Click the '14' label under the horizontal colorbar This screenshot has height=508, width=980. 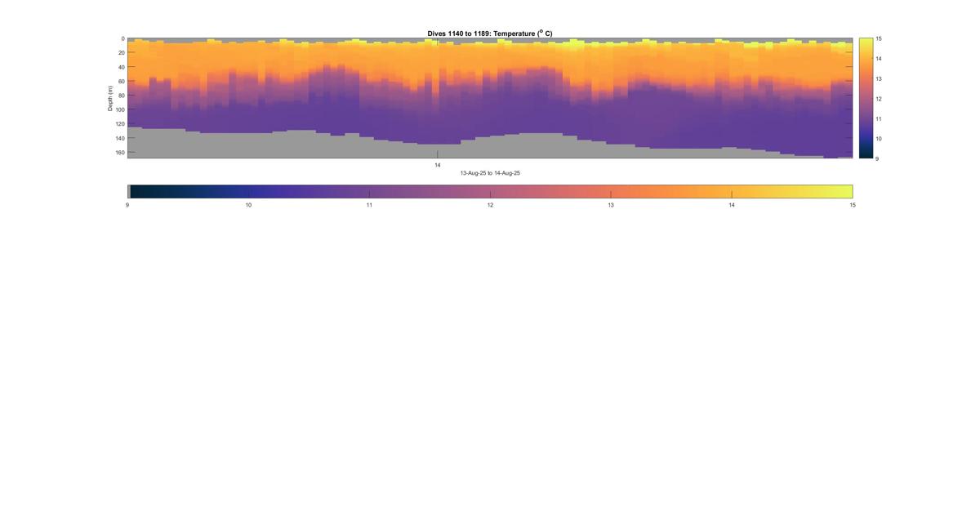tap(732, 205)
